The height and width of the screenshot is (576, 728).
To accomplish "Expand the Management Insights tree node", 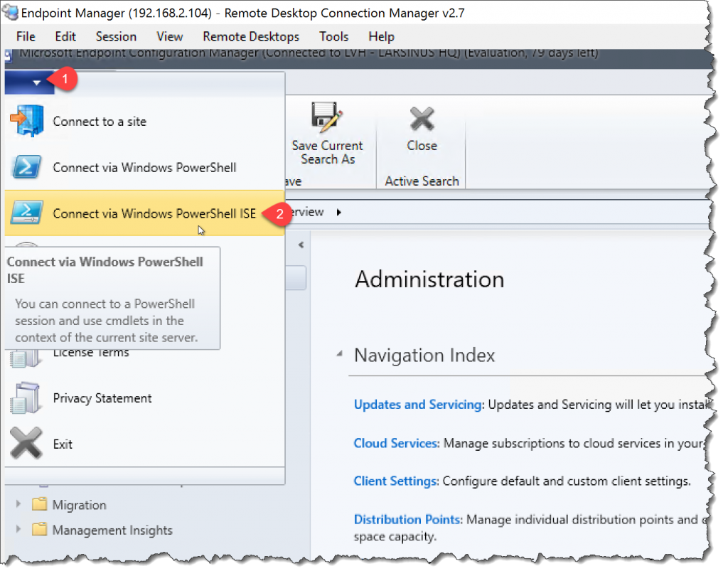I will (x=18, y=529).
